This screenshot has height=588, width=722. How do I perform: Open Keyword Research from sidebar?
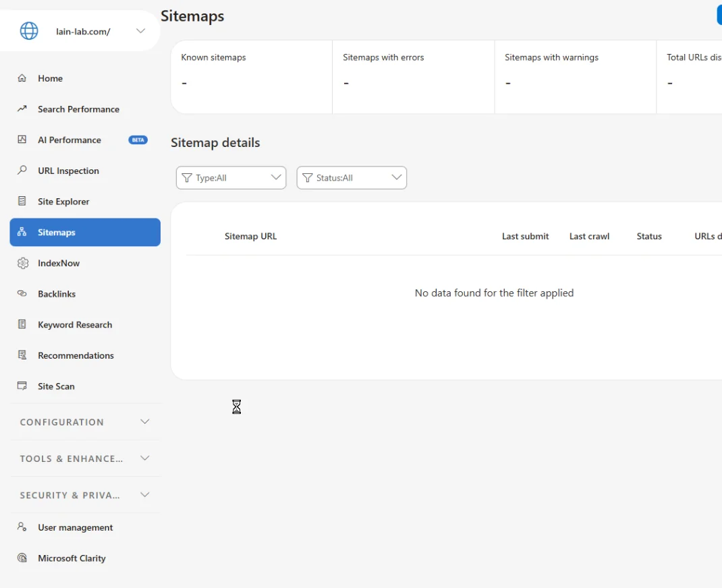(75, 325)
